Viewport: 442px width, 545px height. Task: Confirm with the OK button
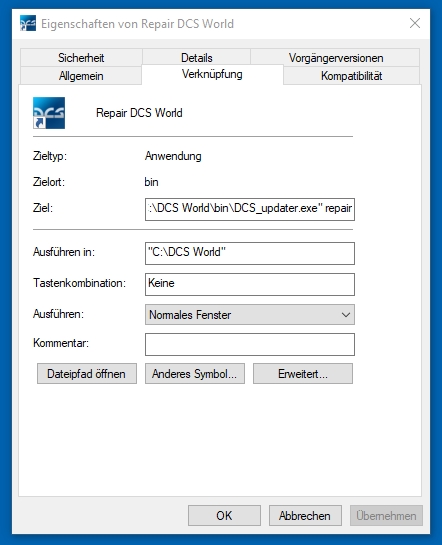point(224,515)
